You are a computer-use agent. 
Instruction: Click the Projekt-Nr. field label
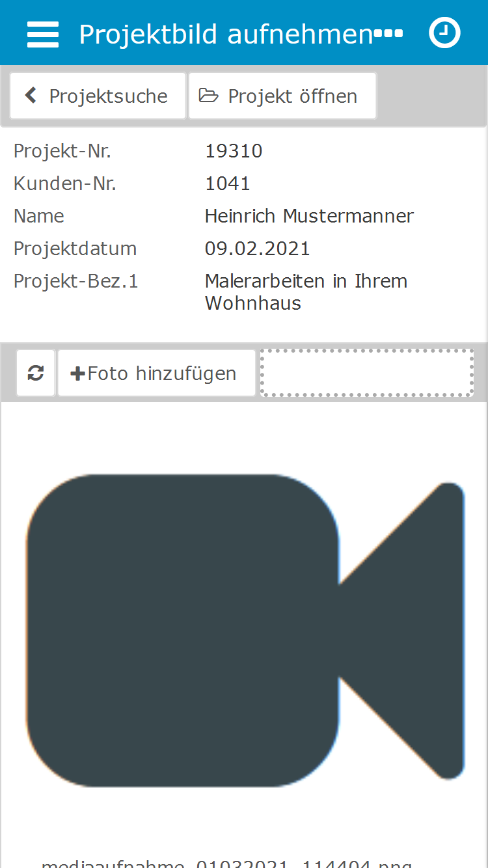62,151
